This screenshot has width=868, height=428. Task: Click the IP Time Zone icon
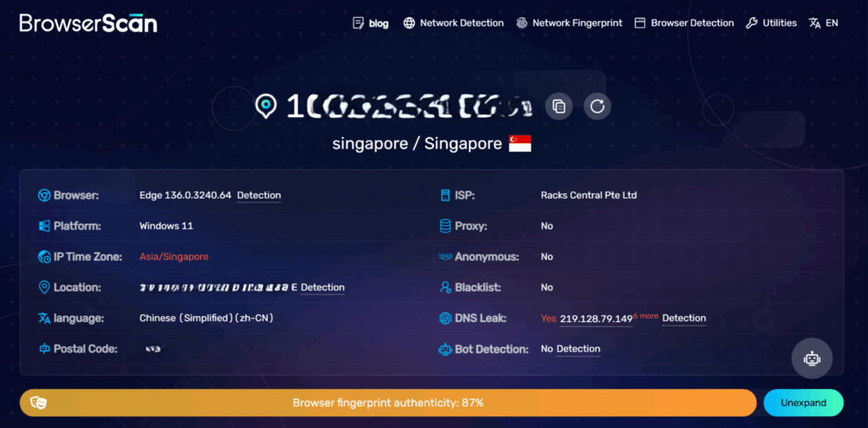click(x=44, y=257)
